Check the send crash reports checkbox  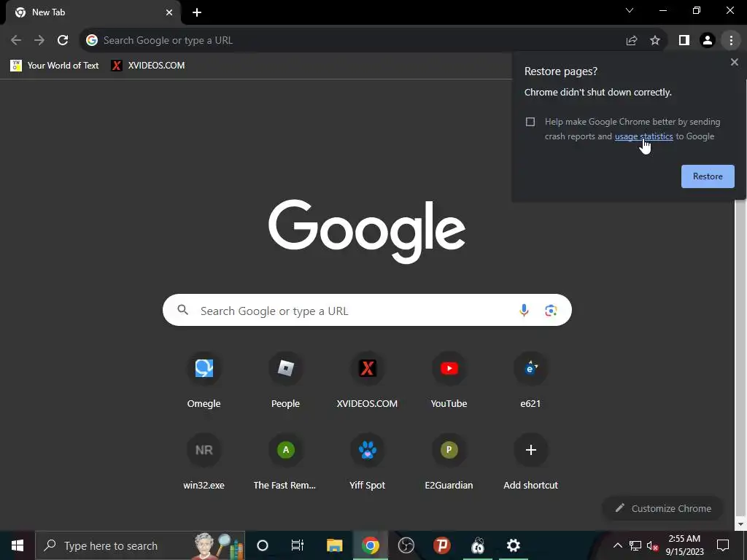530,122
